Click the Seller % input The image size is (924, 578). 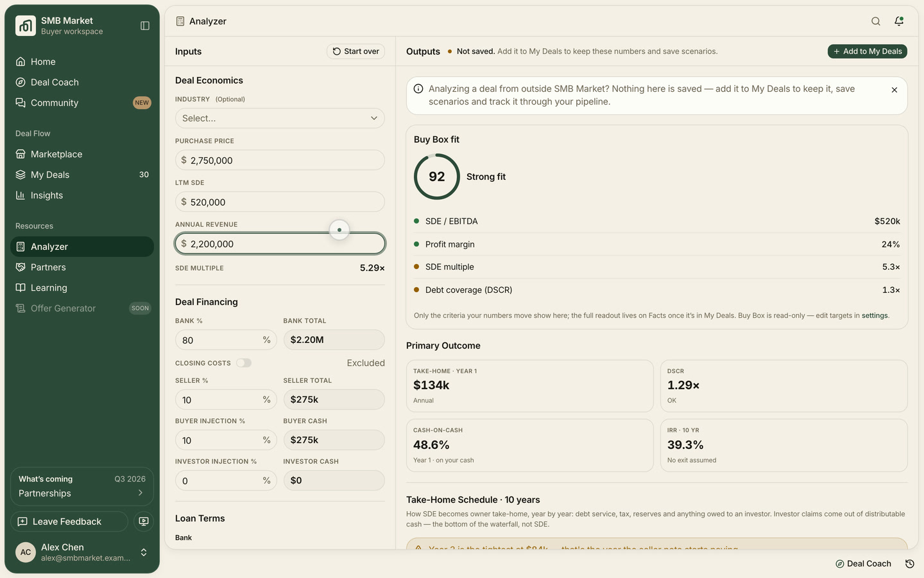click(x=226, y=399)
